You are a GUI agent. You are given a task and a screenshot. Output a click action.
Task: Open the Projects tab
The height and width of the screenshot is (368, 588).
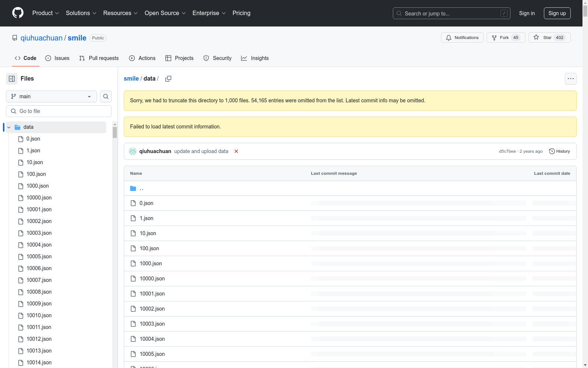(179, 58)
